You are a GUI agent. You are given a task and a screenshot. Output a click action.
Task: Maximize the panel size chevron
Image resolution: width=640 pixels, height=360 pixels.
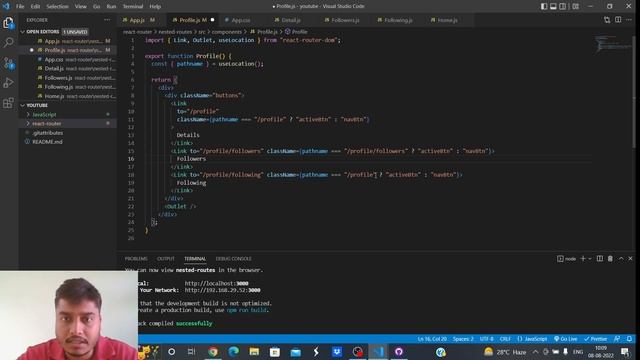pos(621,258)
